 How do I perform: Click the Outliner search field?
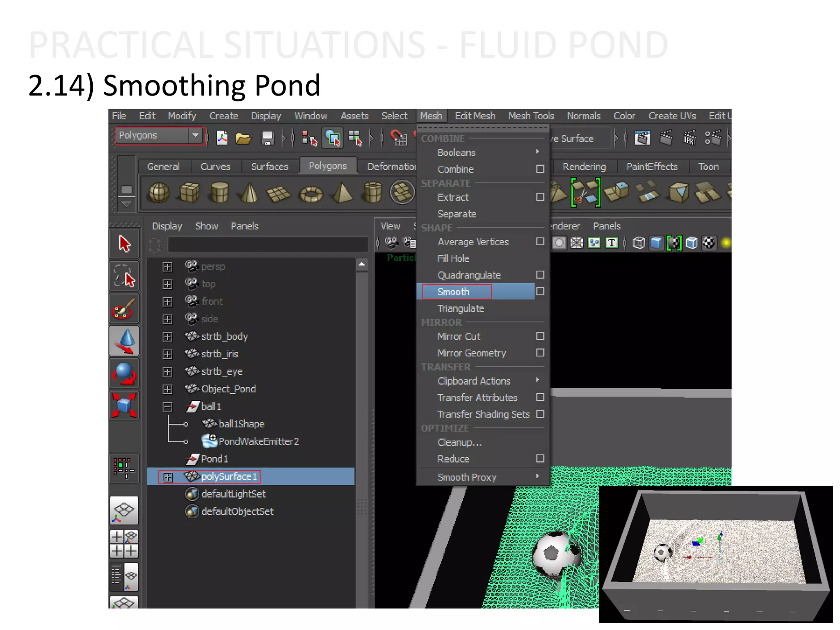click(x=267, y=244)
